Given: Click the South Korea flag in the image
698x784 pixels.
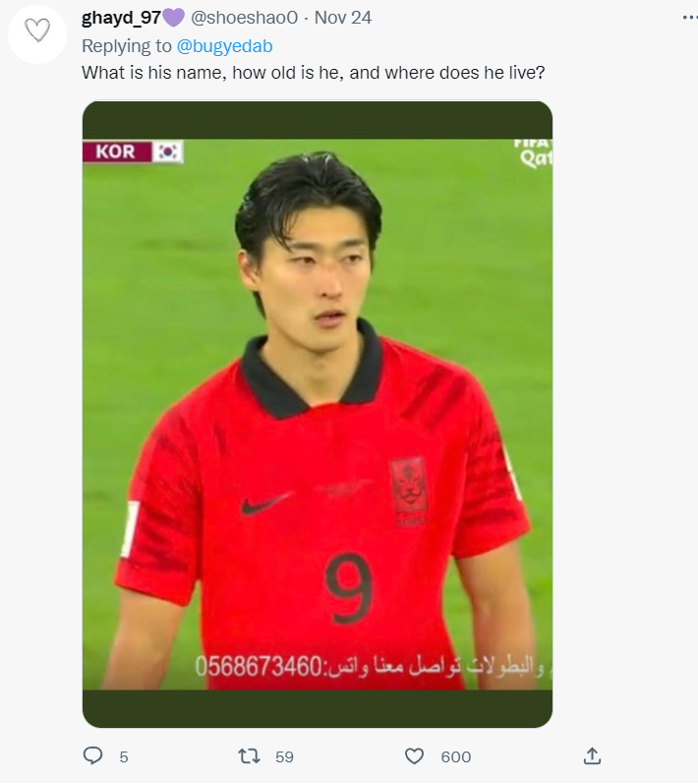Looking at the screenshot, I should [x=167, y=151].
